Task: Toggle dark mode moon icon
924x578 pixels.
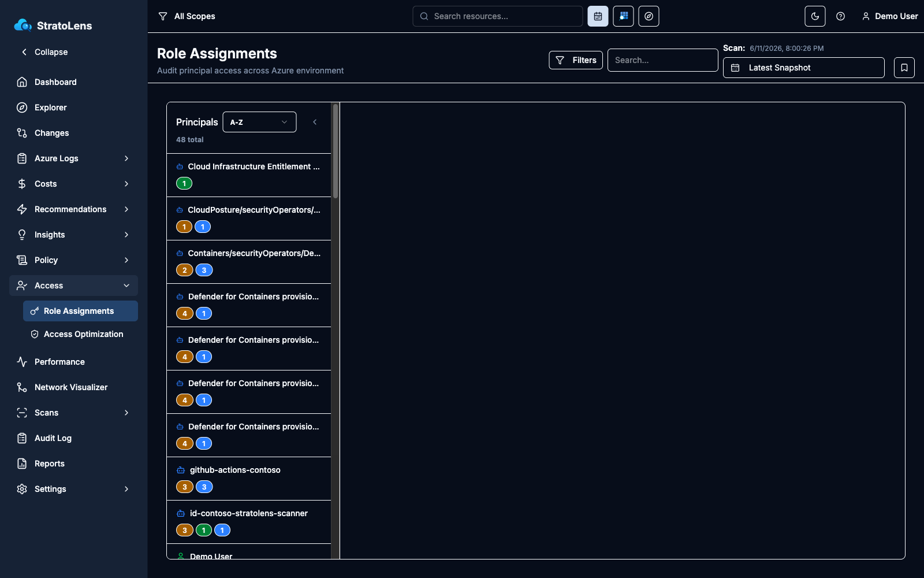Action: pos(815,16)
